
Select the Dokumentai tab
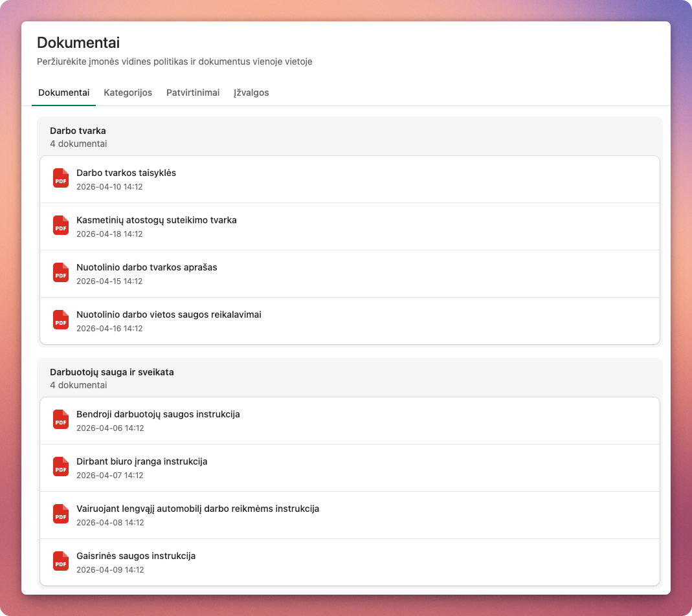pos(63,93)
